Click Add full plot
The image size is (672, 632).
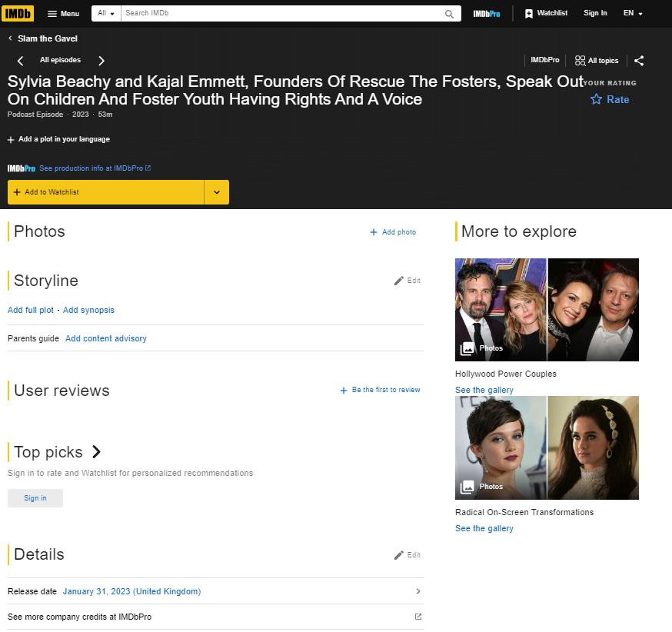(x=31, y=310)
